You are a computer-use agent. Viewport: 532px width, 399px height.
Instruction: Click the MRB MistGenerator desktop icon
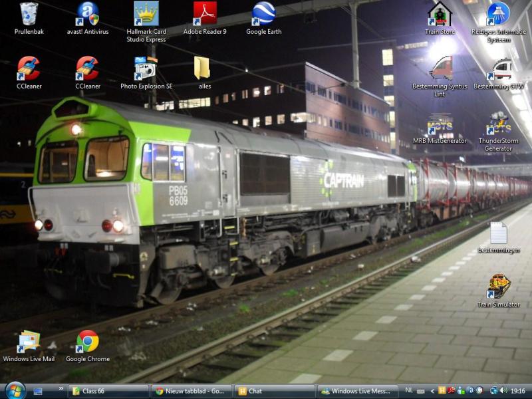tap(440, 128)
